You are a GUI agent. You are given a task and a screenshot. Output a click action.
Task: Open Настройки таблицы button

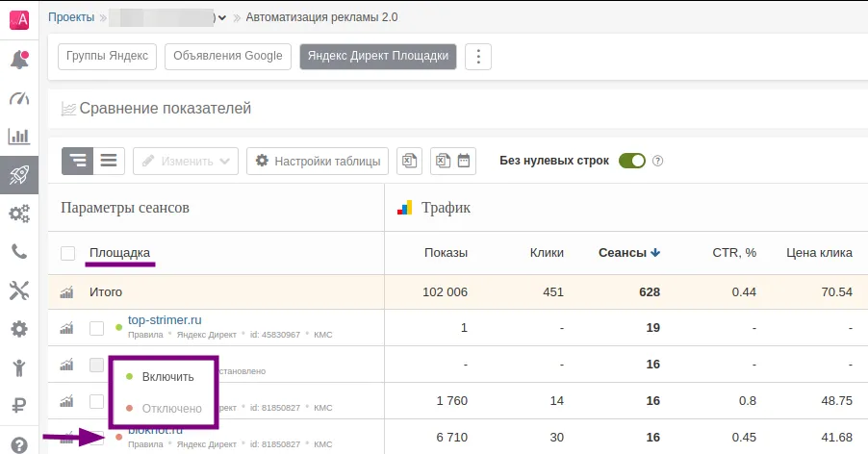(318, 161)
